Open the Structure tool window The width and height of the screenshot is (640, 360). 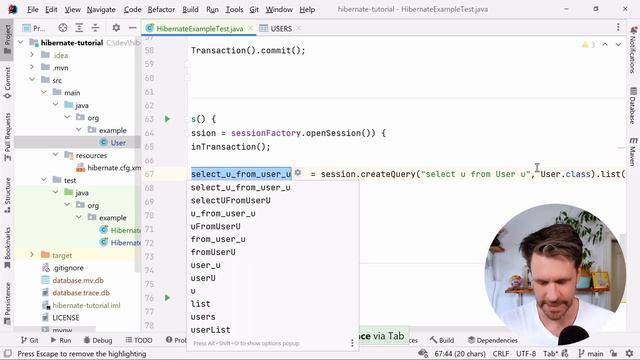click(7, 195)
